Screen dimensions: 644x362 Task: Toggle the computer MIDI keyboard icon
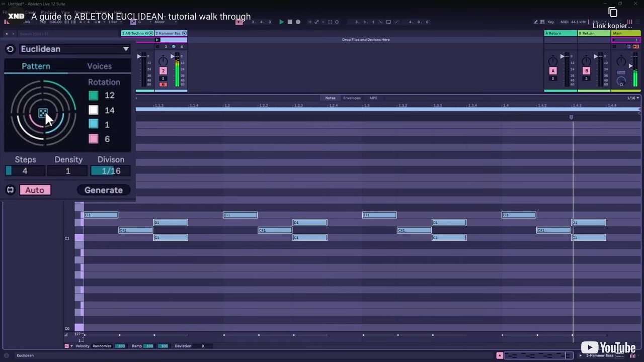542,22
